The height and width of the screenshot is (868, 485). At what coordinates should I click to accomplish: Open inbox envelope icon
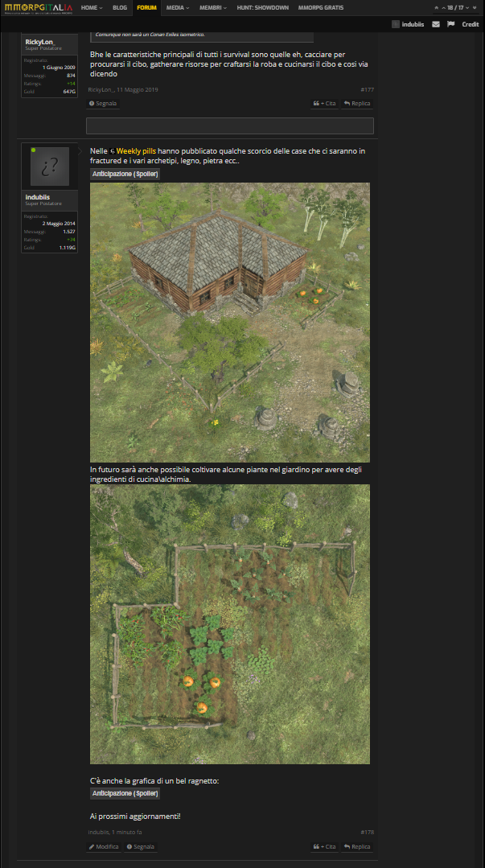tap(436, 24)
